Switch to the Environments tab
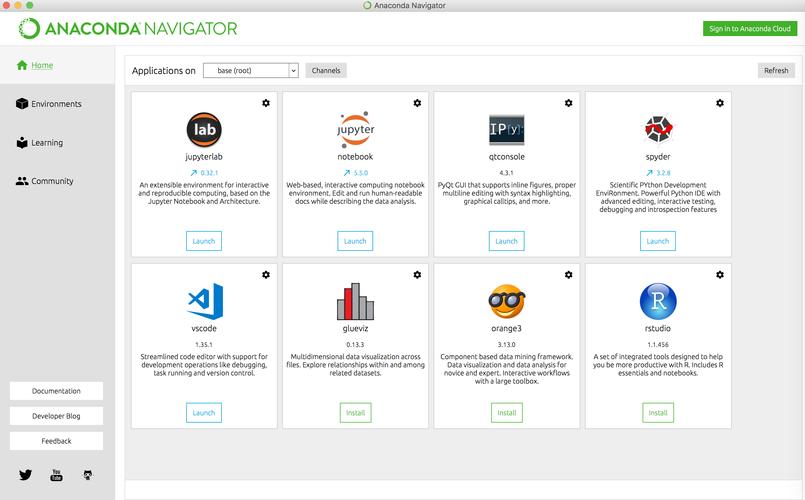The width and height of the screenshot is (805, 500). [x=49, y=104]
